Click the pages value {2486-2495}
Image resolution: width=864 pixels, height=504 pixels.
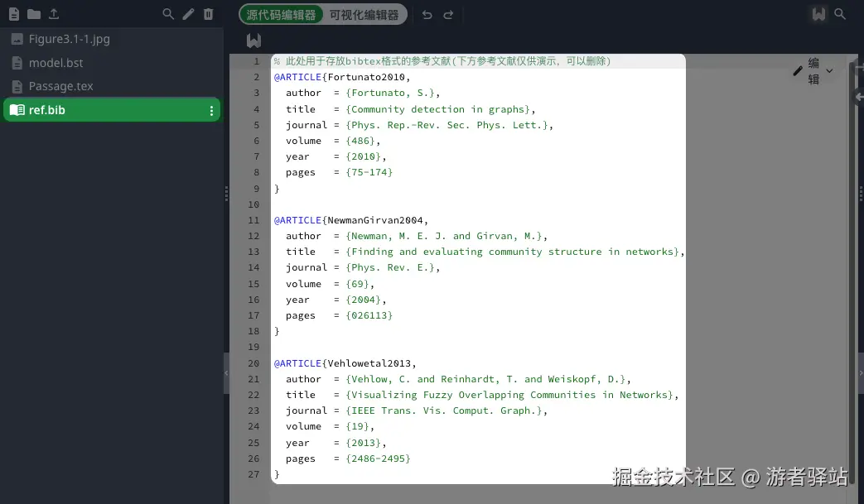click(378, 458)
